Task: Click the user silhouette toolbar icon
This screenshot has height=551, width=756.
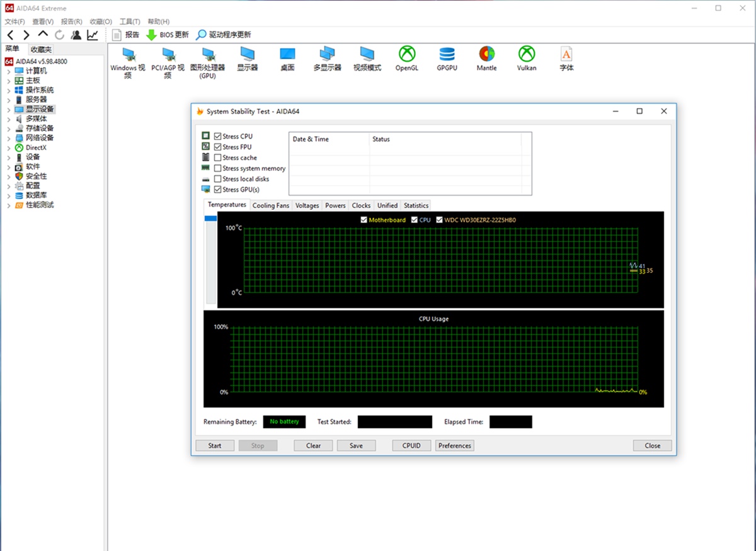Action: click(x=76, y=35)
